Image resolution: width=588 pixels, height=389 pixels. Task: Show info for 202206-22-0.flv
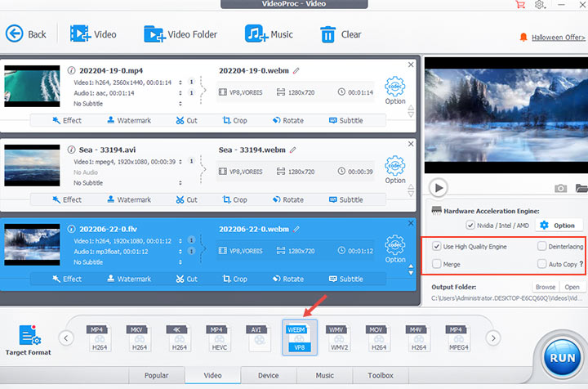(71, 229)
